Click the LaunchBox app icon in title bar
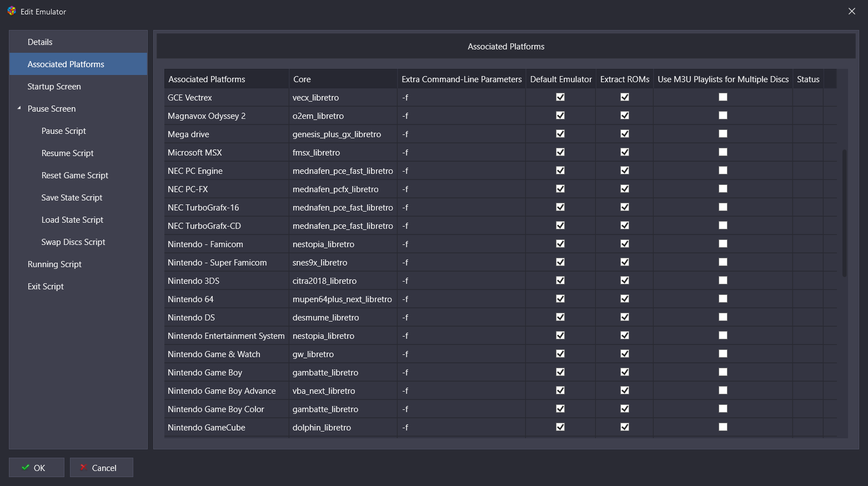This screenshot has height=486, width=868. click(12, 11)
